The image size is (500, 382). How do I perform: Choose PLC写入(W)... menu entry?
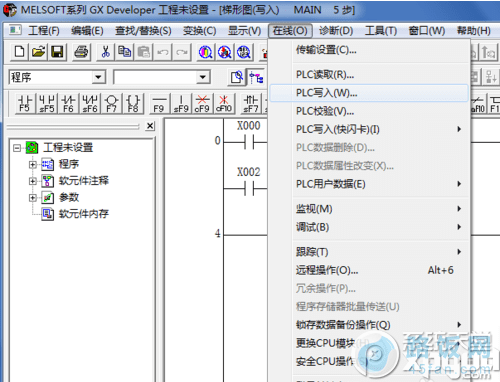tap(369, 93)
